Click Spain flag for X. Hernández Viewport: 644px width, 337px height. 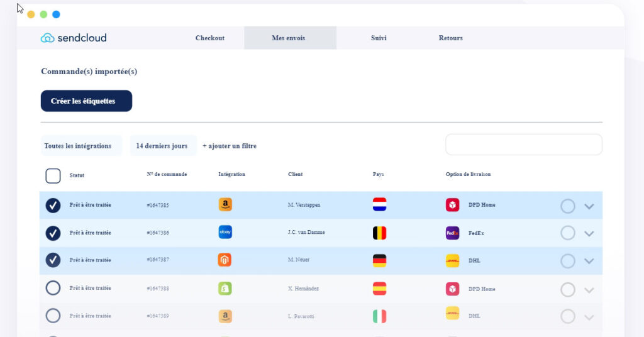coord(379,289)
